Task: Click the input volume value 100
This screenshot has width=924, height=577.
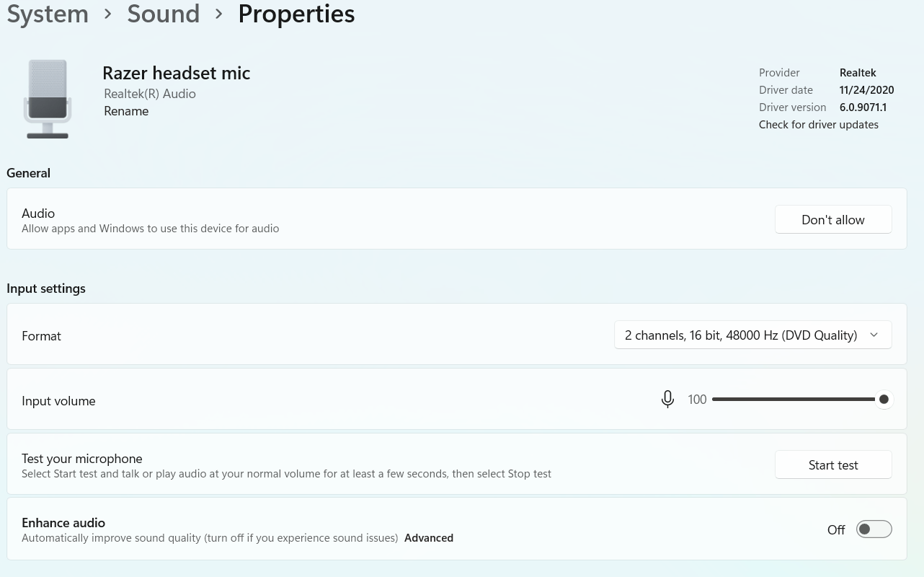Action: click(697, 400)
